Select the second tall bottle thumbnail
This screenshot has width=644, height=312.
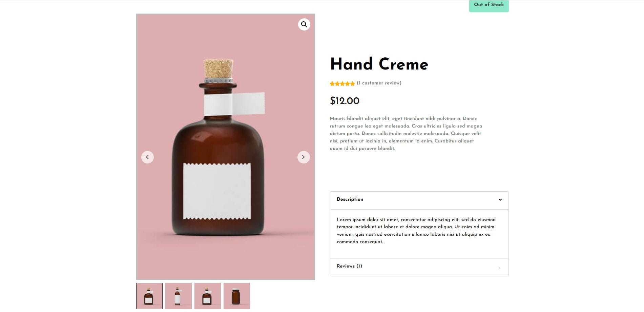tap(179, 296)
